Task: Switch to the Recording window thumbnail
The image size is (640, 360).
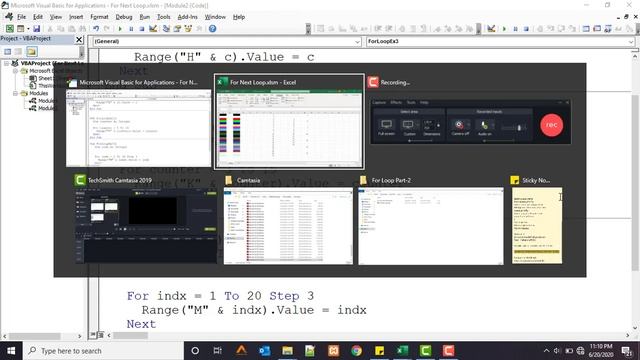Action: tap(470, 111)
